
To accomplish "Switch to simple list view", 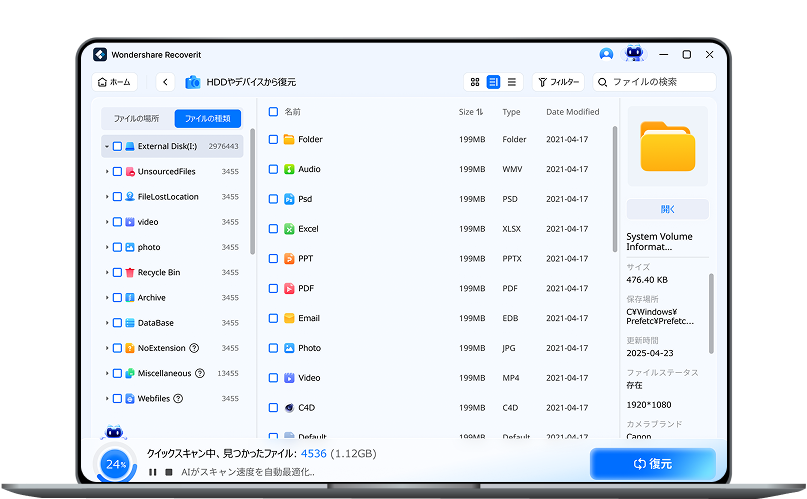I will tap(512, 82).
